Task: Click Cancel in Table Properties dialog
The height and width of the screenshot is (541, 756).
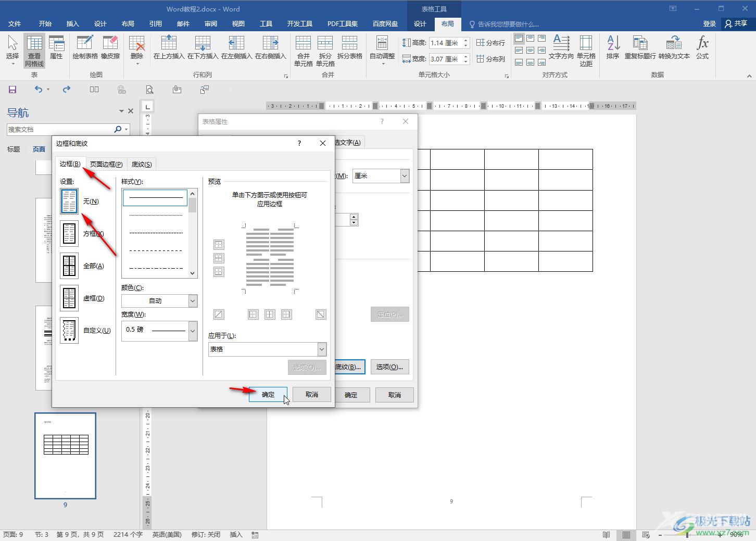Action: tap(395, 395)
